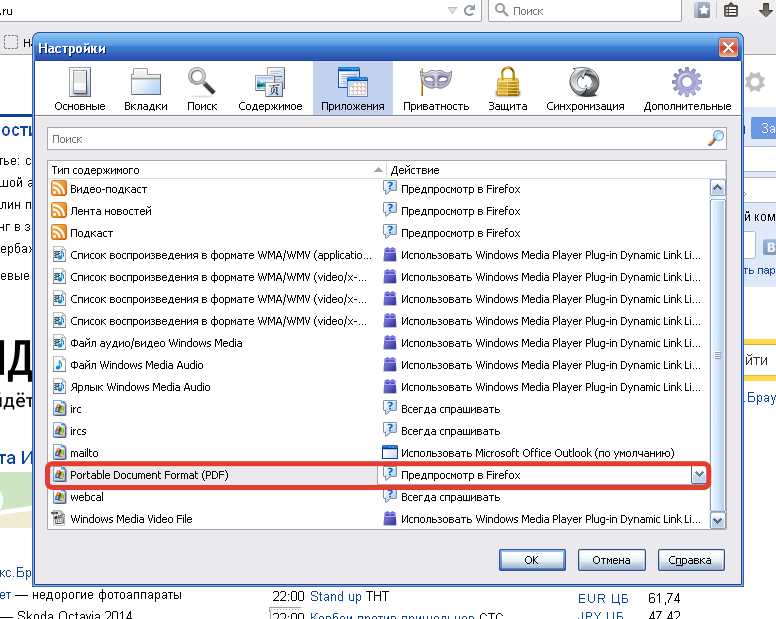Open the bookmarks list icon in browser
This screenshot has width=776, height=619.
click(731, 10)
